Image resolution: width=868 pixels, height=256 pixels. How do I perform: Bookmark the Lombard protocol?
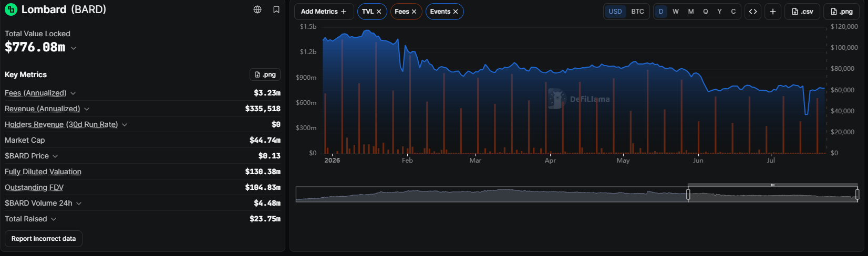[x=276, y=9]
